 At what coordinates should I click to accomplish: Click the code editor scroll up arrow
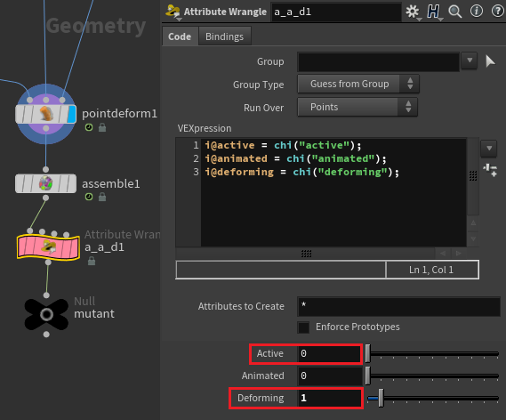tap(473, 222)
